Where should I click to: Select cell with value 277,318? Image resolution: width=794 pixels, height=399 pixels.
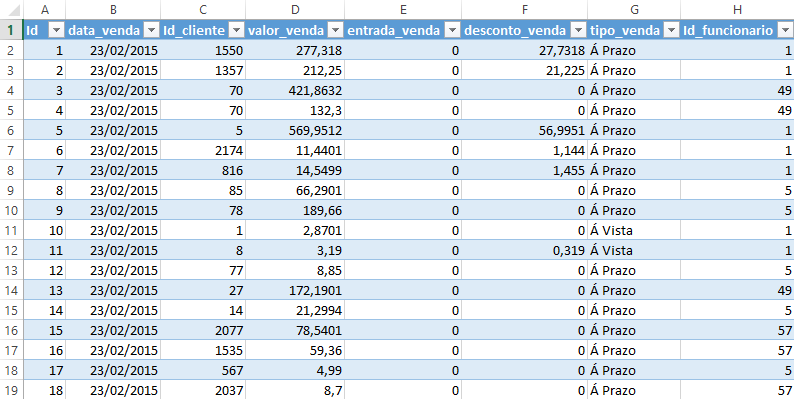(x=295, y=51)
